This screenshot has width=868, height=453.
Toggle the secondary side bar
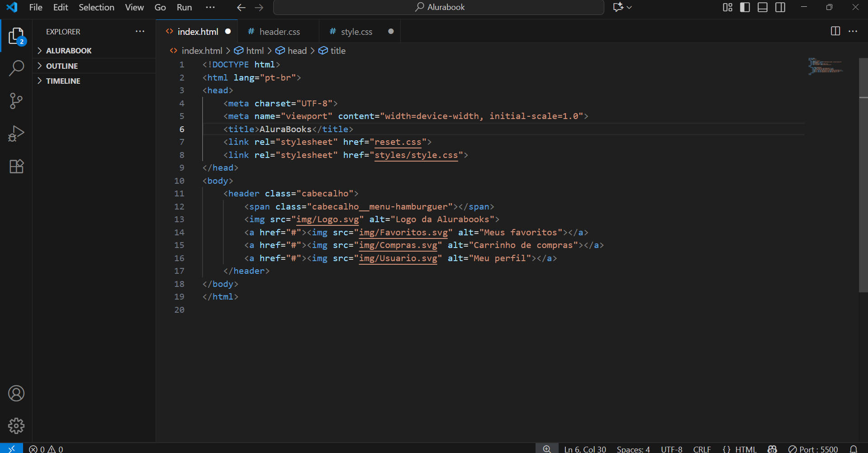(780, 7)
